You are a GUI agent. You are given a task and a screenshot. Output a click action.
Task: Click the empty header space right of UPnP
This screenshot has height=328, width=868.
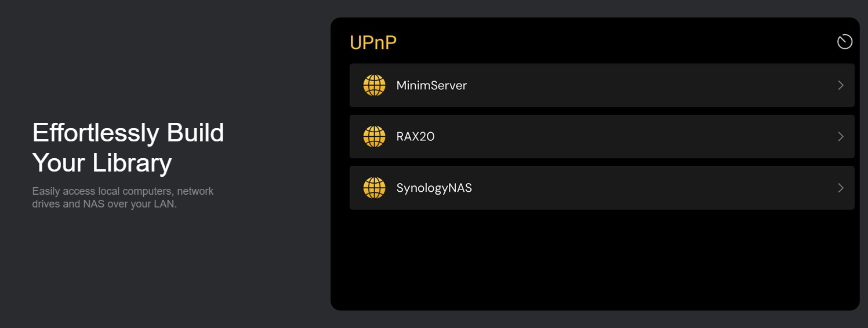(609, 42)
